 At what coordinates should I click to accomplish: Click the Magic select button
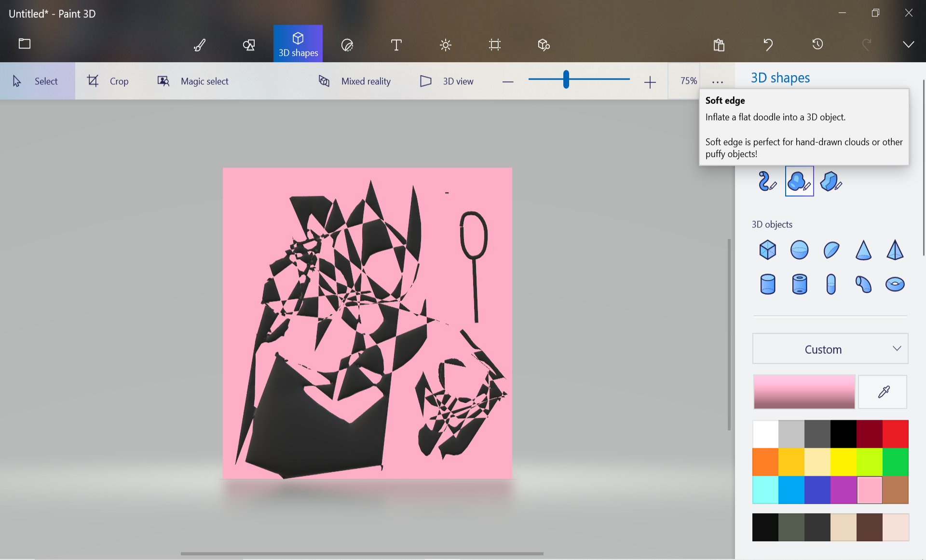193,81
